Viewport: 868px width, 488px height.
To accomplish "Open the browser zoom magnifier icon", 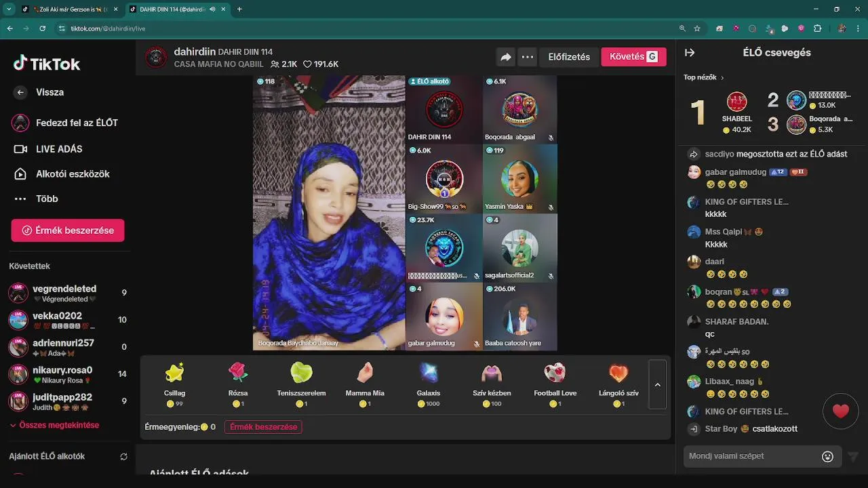I will pos(682,28).
